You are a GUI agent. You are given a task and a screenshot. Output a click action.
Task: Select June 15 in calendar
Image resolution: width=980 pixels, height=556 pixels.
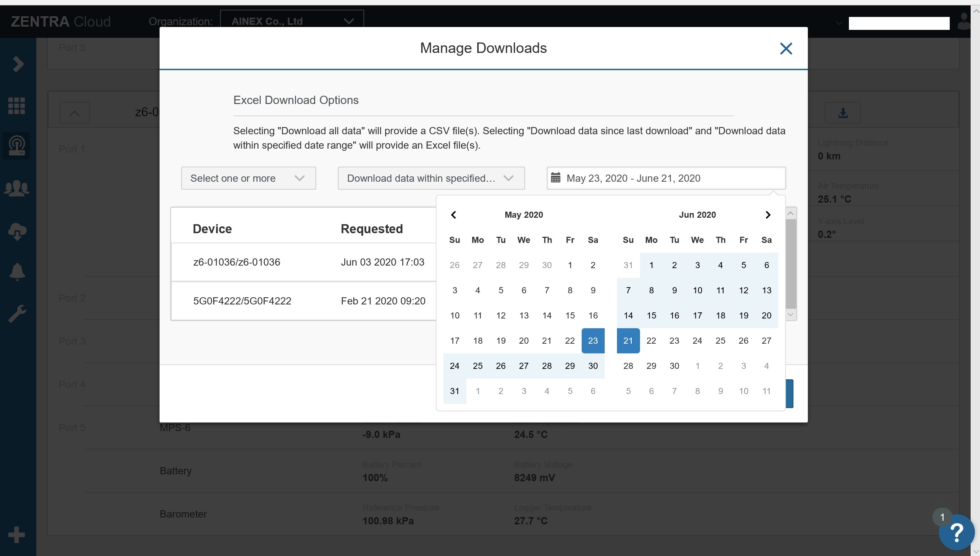(x=651, y=315)
